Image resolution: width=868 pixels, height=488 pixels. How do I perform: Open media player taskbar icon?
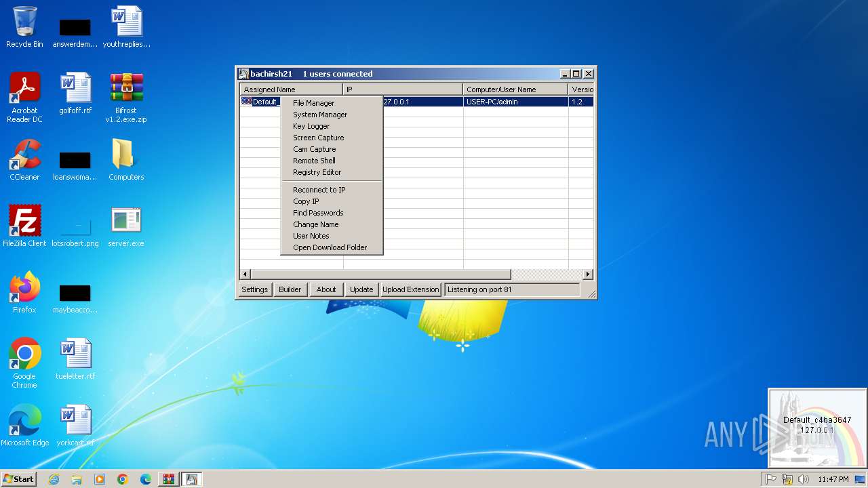pyautogui.click(x=100, y=479)
